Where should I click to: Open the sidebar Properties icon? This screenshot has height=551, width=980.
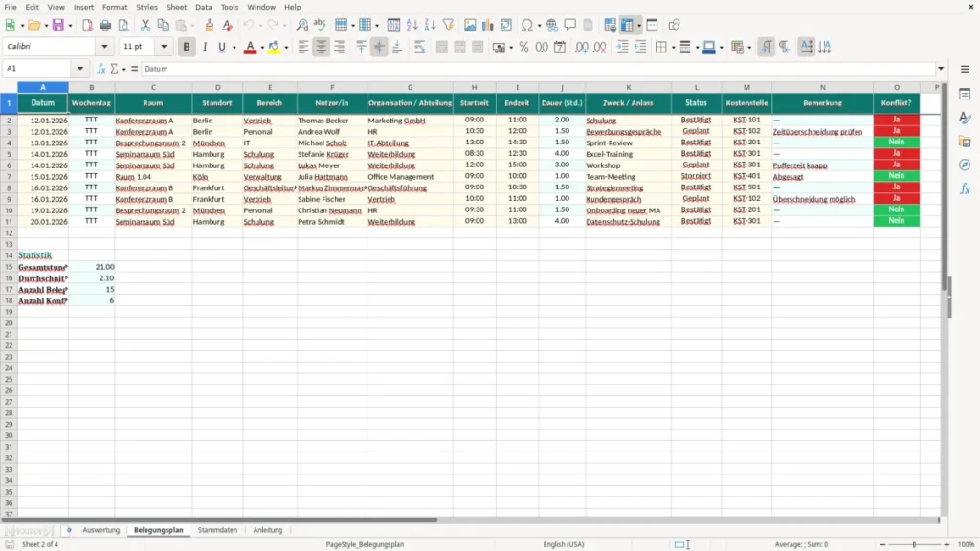pyautogui.click(x=965, y=95)
